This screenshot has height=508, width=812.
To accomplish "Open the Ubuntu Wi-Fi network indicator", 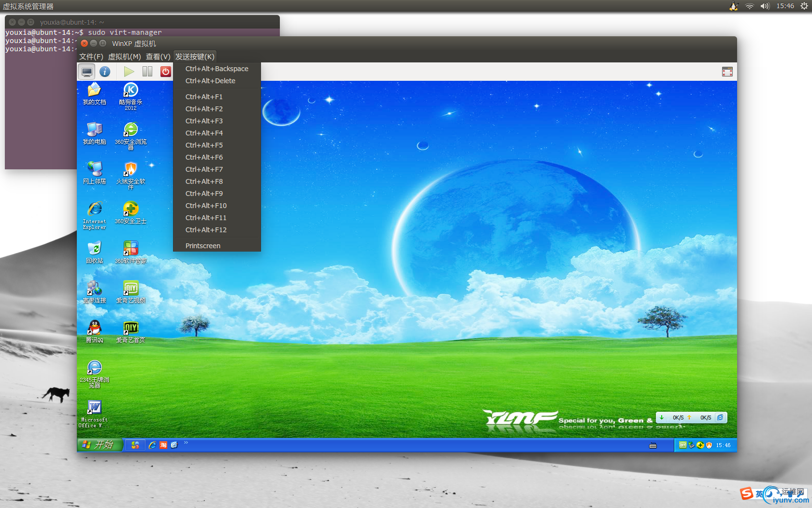I will (749, 6).
